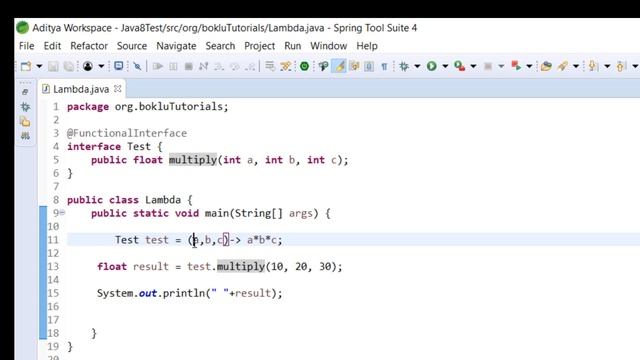Click the Relaunch red-green icon
The image size is (640, 360).
click(516, 66)
